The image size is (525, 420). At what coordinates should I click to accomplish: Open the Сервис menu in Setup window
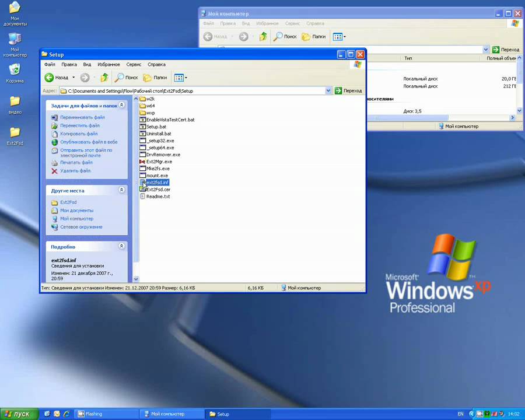pyautogui.click(x=134, y=64)
